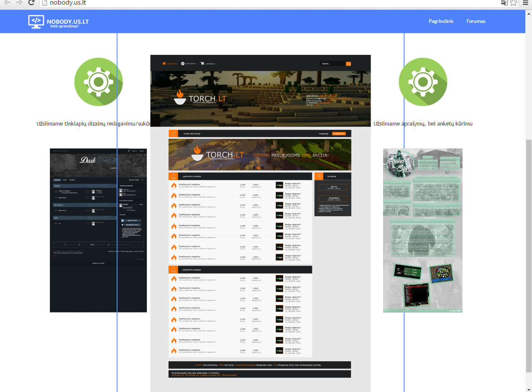Viewport: 532px width, 392px height.
Task: Open the Pagrindinis nav link
Action: click(x=441, y=21)
